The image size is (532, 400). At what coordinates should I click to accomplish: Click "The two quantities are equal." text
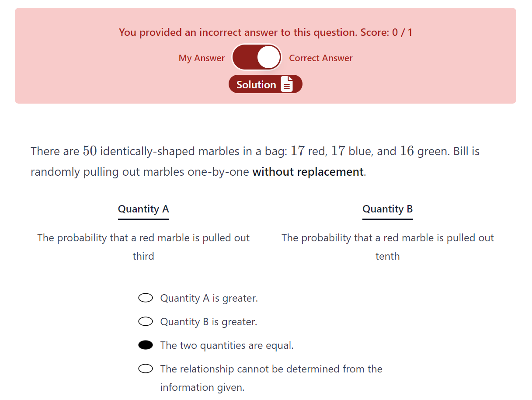pos(227,345)
